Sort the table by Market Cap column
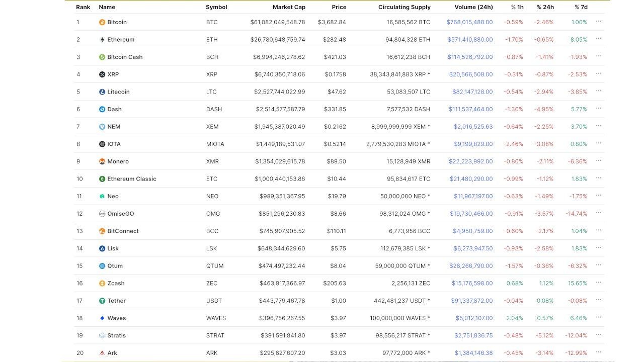This screenshot has height=362, width=644. point(289,7)
